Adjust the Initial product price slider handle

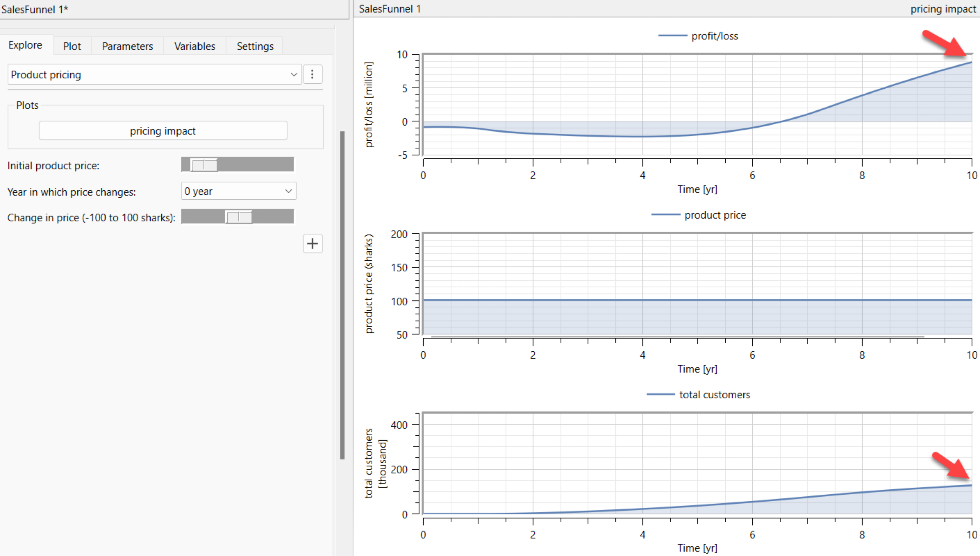[204, 164]
